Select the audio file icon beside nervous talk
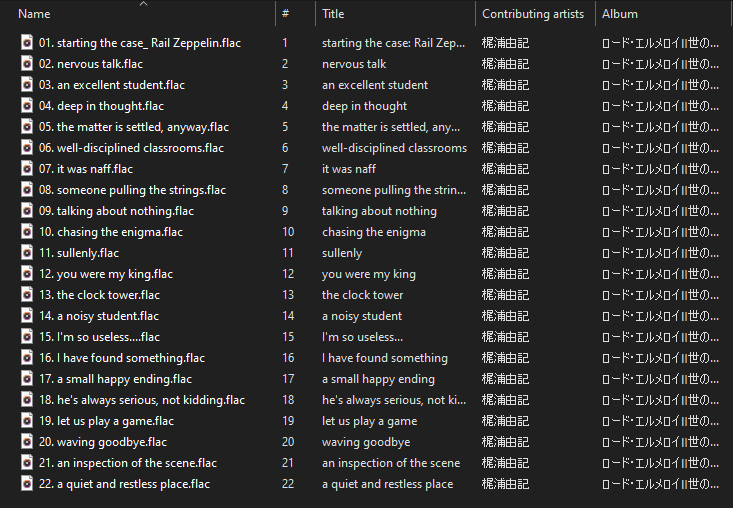The height and width of the screenshot is (508, 733). [x=27, y=64]
